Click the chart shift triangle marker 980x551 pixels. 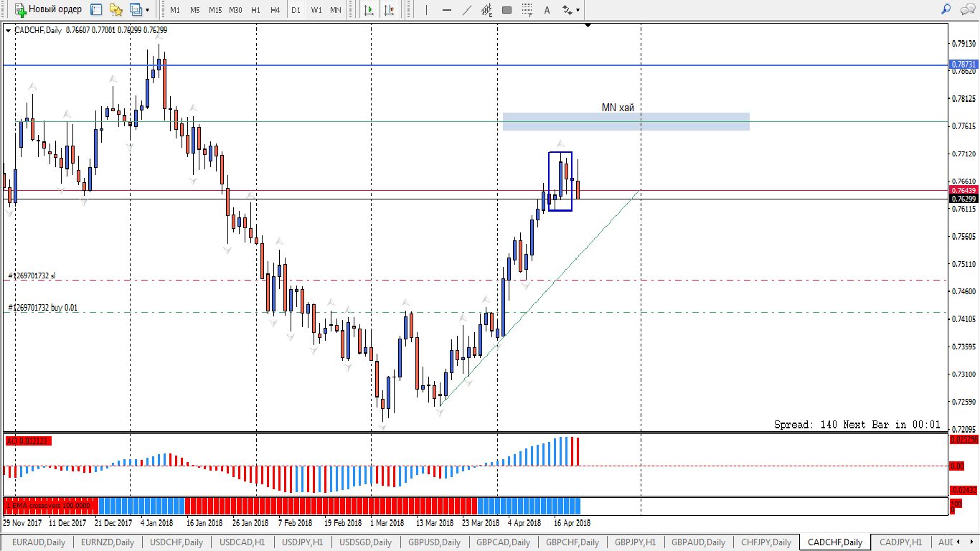click(x=588, y=26)
